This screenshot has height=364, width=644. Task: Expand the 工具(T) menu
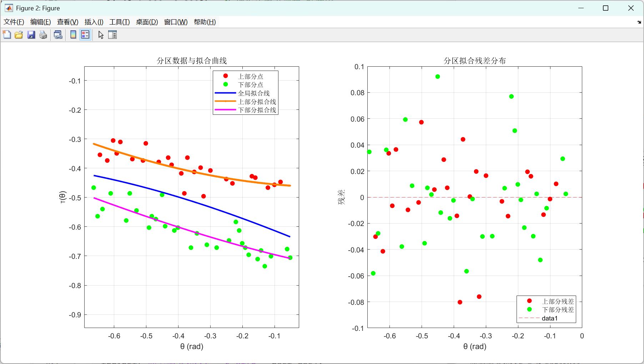point(120,22)
